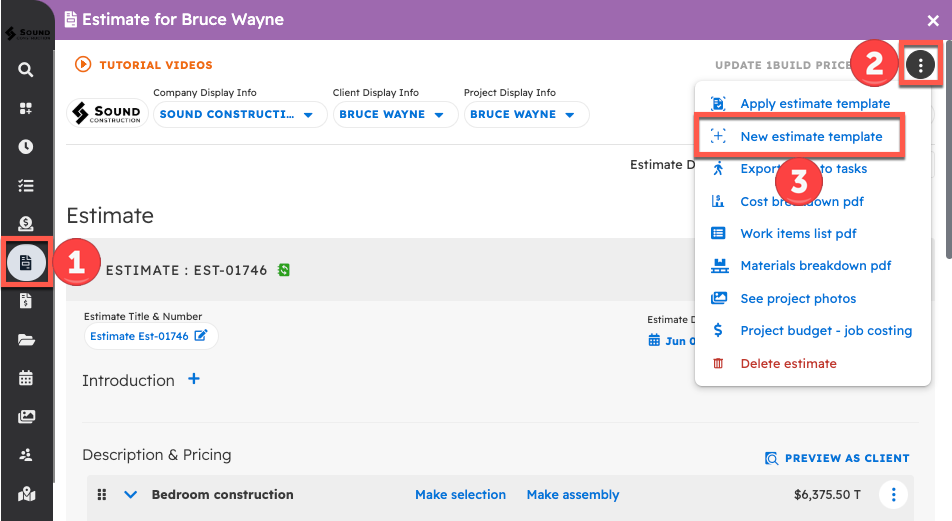This screenshot has height=521, width=952.
Task: Open the Client Display Info dropdown
Action: pos(394,114)
